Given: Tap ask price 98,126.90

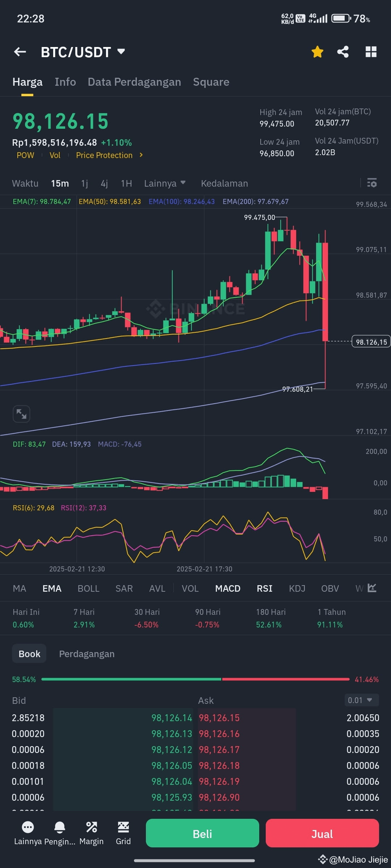Looking at the screenshot, I should (x=219, y=797).
